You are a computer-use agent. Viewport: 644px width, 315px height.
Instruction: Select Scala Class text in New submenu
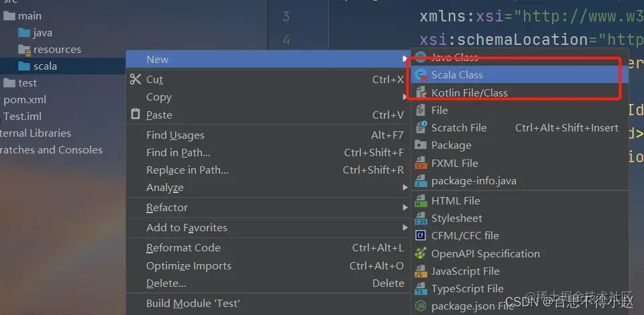click(457, 74)
